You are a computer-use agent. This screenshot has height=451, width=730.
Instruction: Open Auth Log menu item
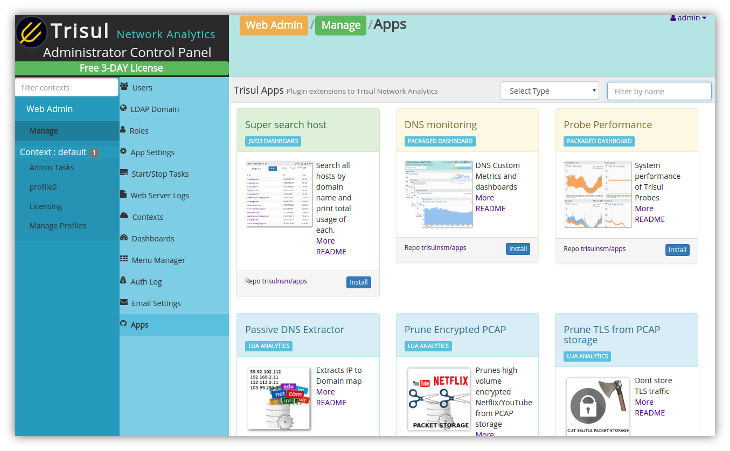174,282
